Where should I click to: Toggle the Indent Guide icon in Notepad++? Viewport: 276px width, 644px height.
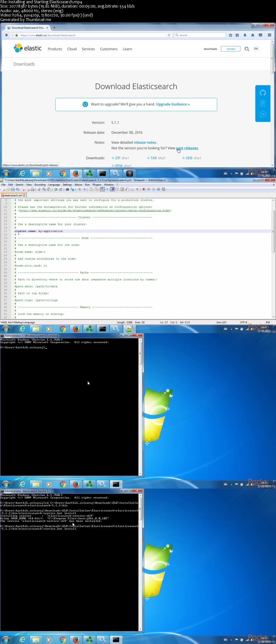point(112,189)
